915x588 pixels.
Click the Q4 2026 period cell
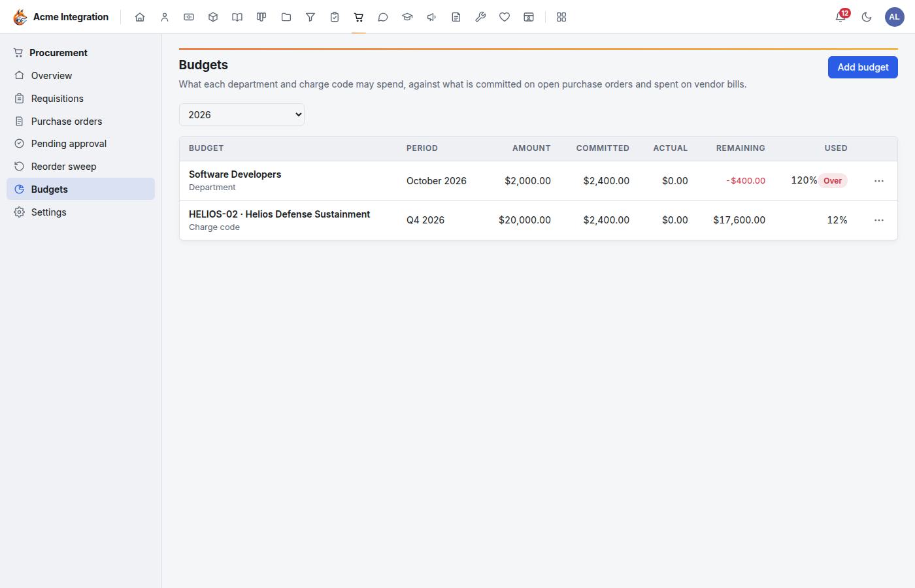[425, 220]
